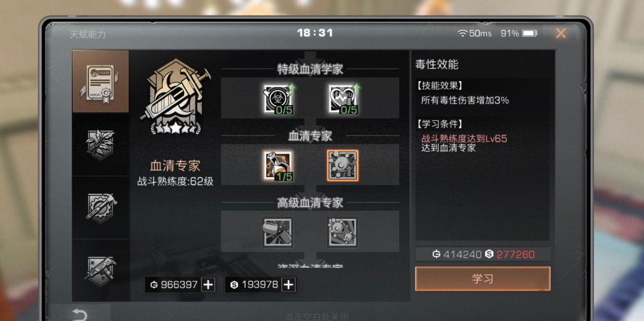
Task: Select the heart rate health skill icon
Action: point(343,99)
